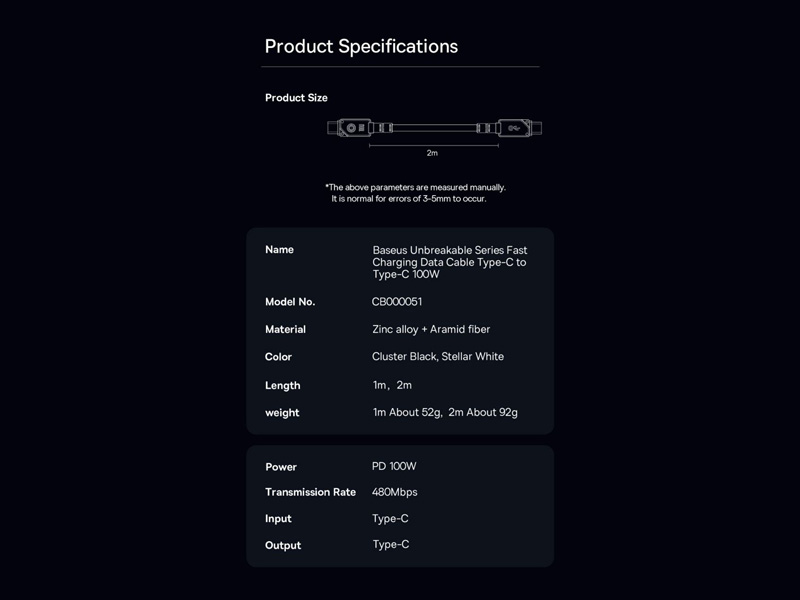Click the Output row label
The width and height of the screenshot is (800, 600).
283,545
